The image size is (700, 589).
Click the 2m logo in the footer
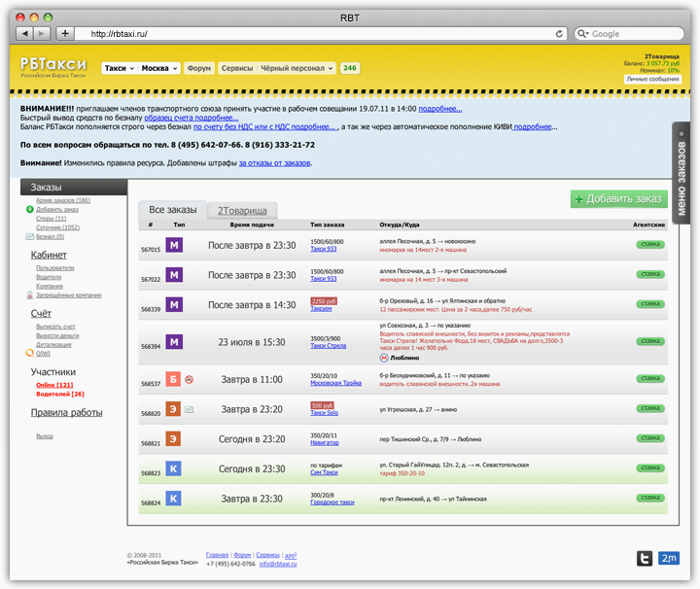pos(669,558)
